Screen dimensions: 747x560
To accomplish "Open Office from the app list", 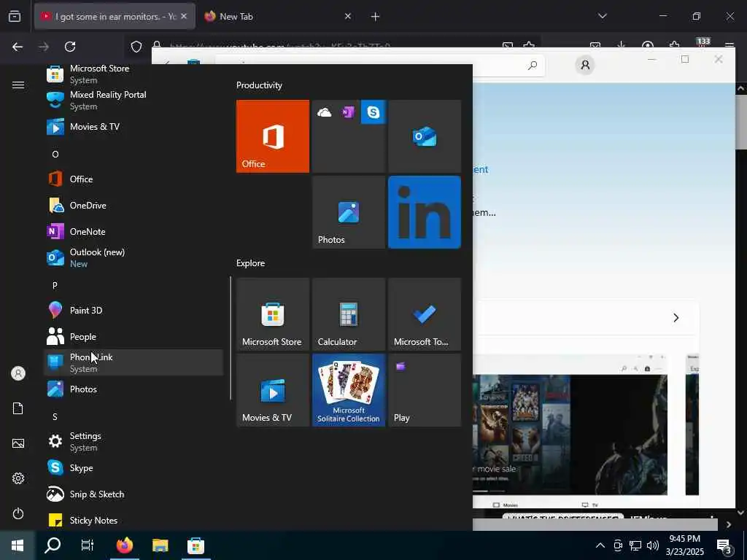I will pyautogui.click(x=133, y=179).
